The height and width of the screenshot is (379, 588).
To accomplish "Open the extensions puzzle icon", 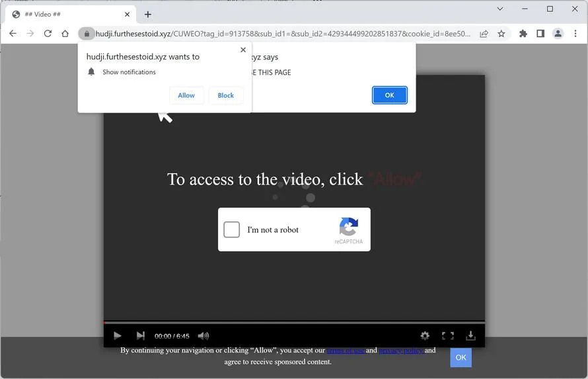I will coord(523,34).
